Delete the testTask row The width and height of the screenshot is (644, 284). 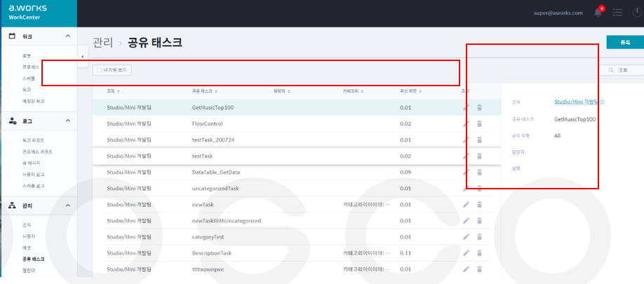[x=479, y=156]
